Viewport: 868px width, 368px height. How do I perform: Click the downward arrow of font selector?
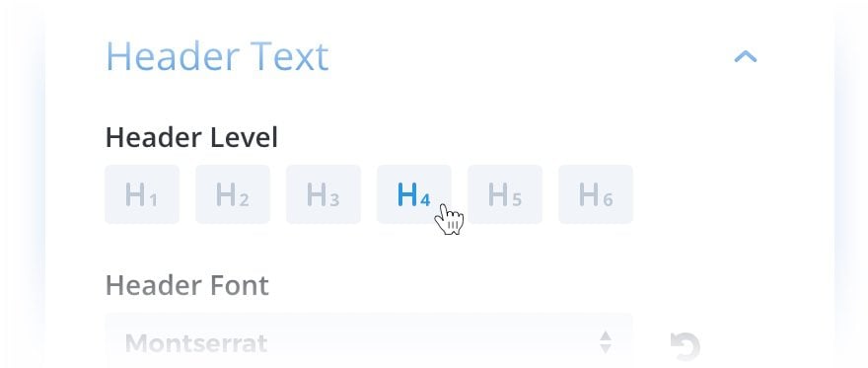coord(607,349)
